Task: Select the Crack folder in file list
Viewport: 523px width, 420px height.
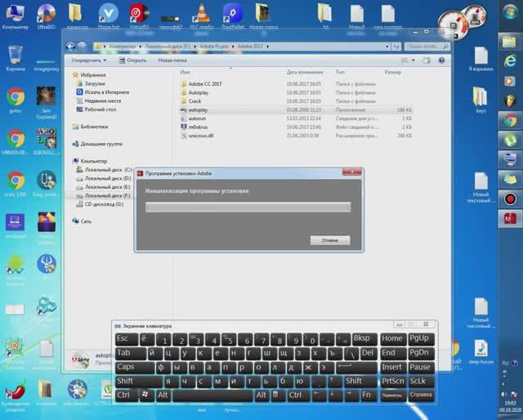Action: click(x=194, y=101)
